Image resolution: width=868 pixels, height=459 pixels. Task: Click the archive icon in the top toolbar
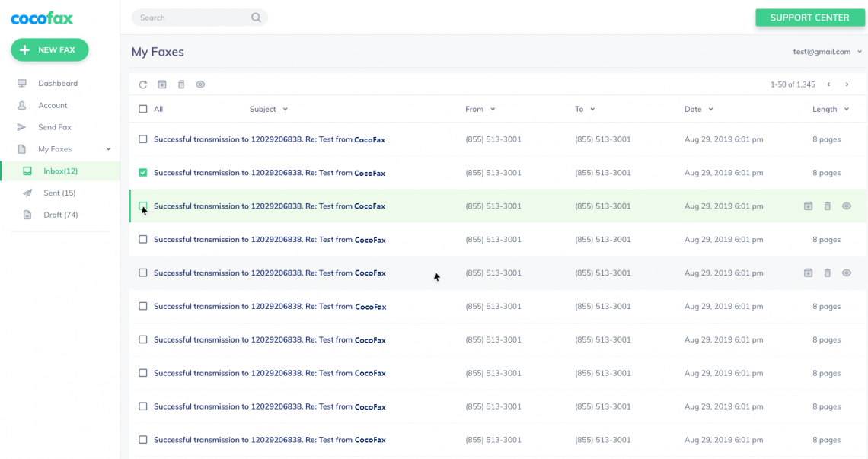162,84
